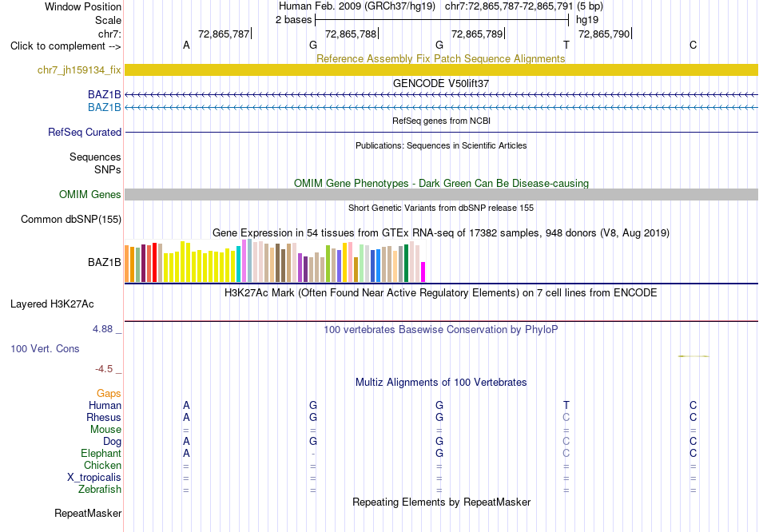
Task: Open the RefSeq Curated track label
Action: pos(85,132)
